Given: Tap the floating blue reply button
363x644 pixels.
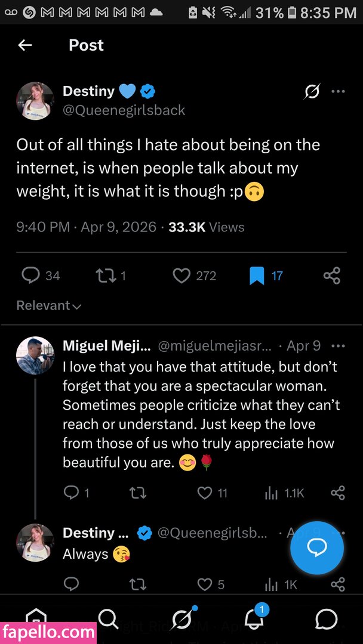Looking at the screenshot, I should pyautogui.click(x=316, y=547).
